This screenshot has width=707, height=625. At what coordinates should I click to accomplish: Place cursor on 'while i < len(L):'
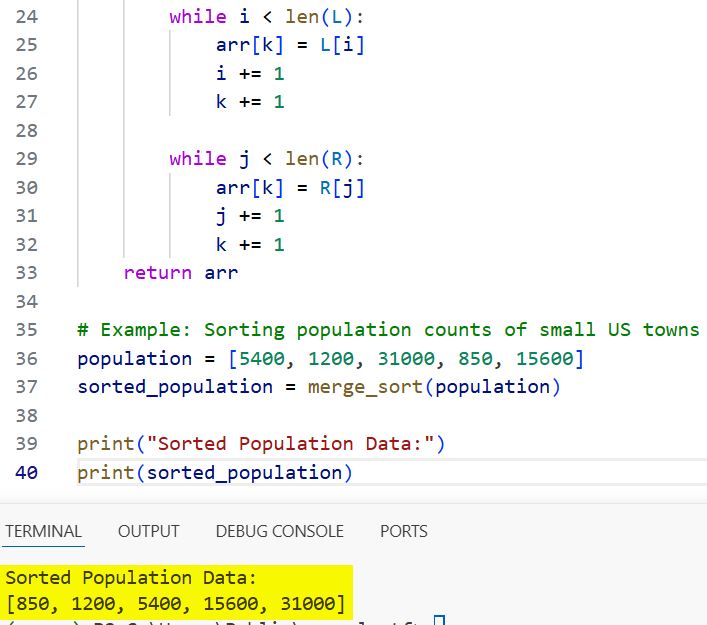266,17
